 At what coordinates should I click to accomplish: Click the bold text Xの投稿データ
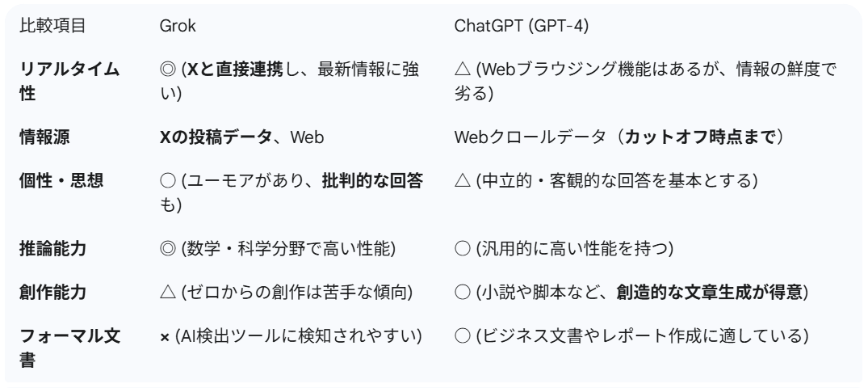tap(216, 137)
